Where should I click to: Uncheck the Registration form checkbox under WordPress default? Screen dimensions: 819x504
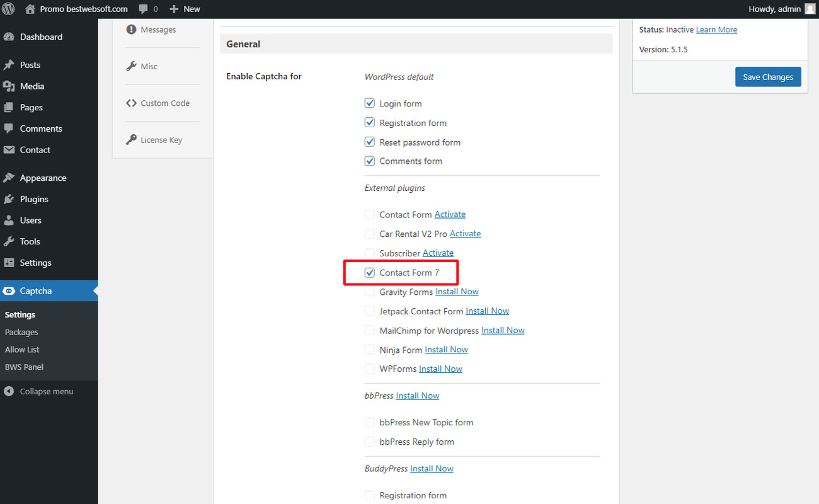(370, 123)
